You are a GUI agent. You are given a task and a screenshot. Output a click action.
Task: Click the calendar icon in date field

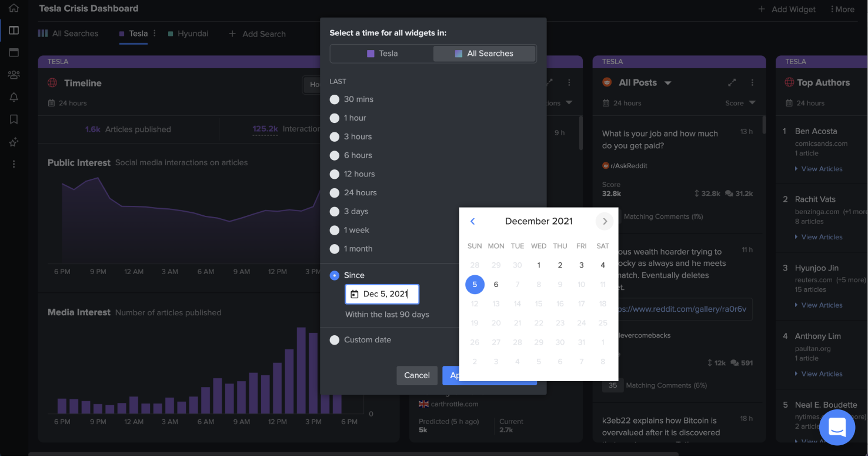click(x=354, y=294)
